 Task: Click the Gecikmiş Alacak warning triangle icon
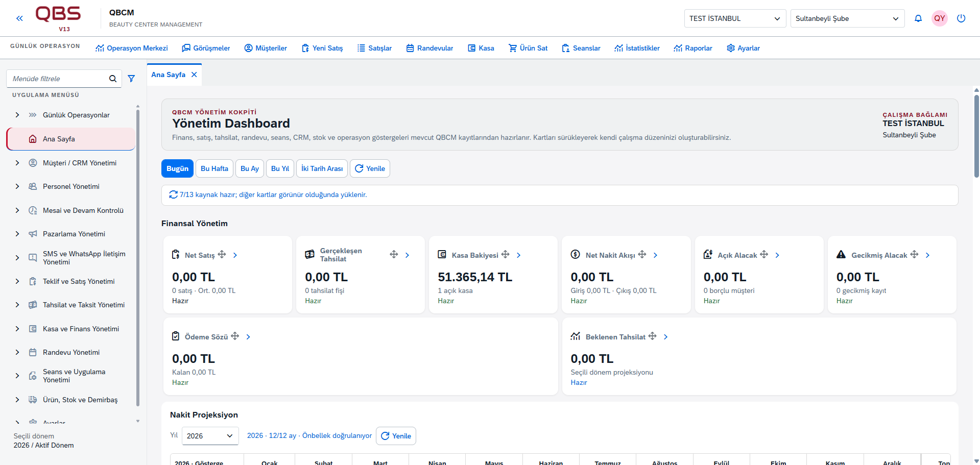(x=841, y=254)
